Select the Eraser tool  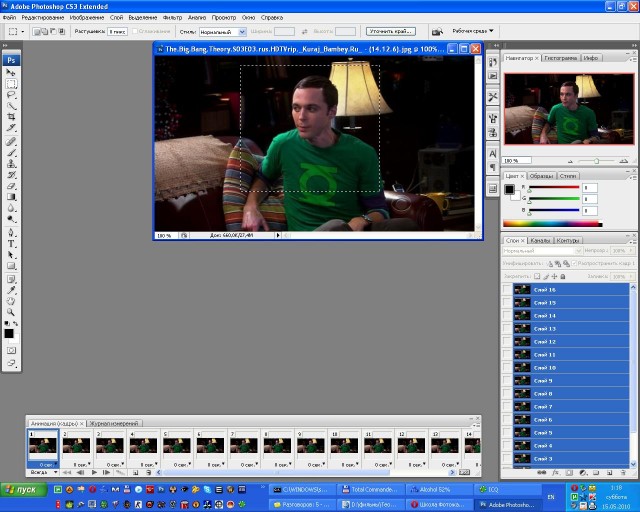tap(11, 186)
